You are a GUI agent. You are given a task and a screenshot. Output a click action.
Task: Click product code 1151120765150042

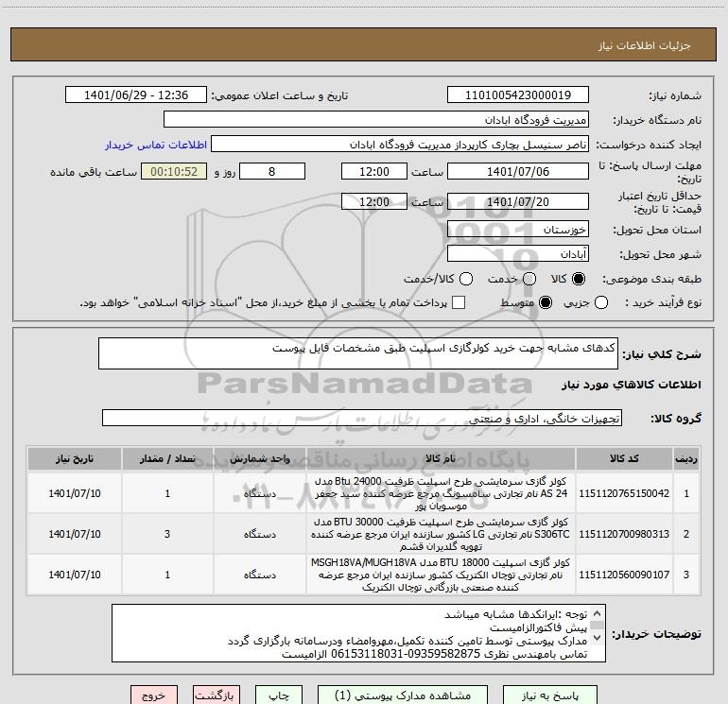(624, 493)
